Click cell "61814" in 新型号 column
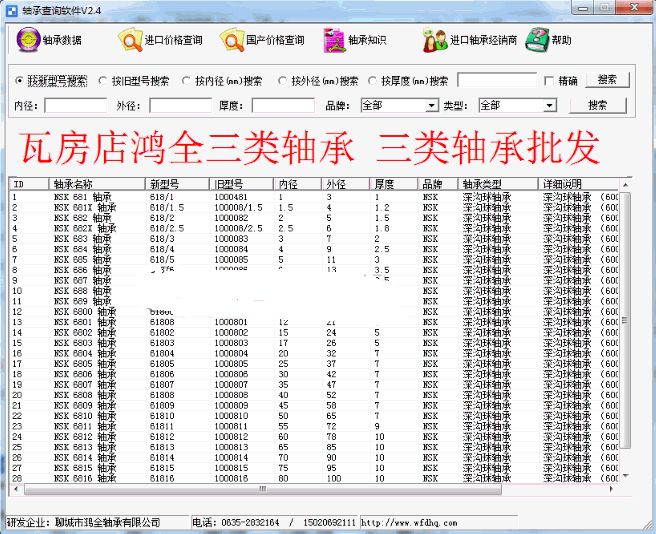The image size is (656, 534). click(x=162, y=458)
